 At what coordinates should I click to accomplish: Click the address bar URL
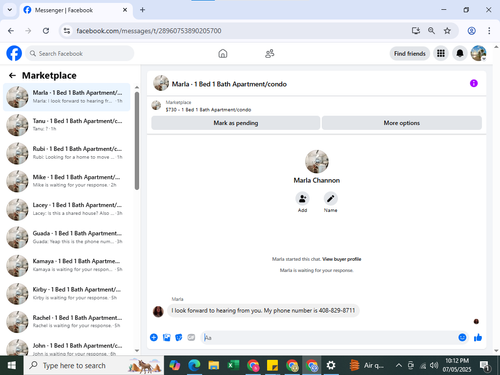[x=149, y=31]
